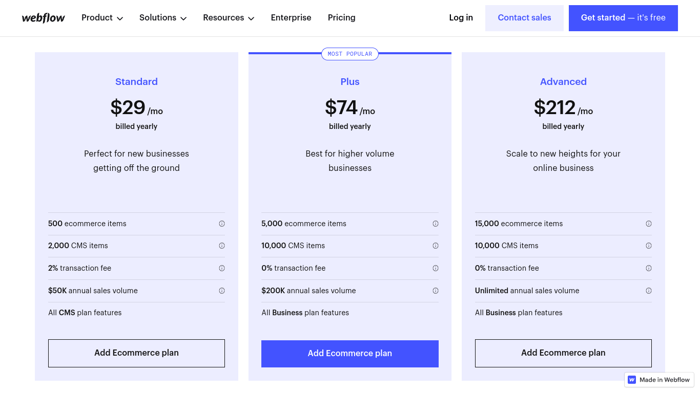Go to the Pricing page
The height and width of the screenshot is (393, 700).
[342, 18]
